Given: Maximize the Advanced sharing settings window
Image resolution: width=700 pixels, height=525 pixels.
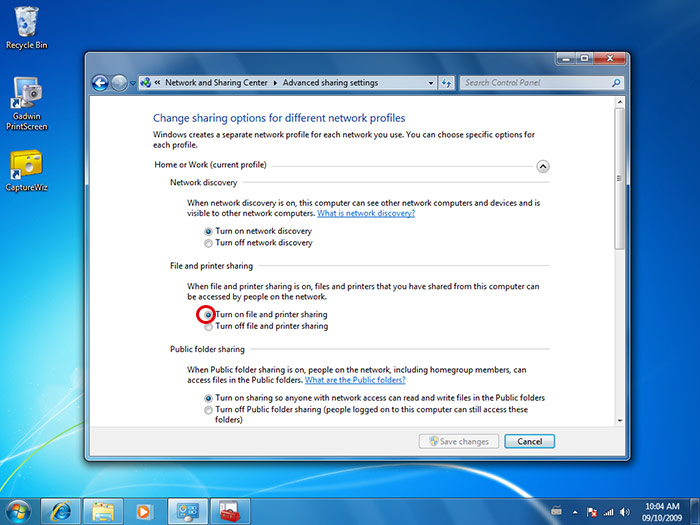Looking at the screenshot, I should [x=584, y=58].
